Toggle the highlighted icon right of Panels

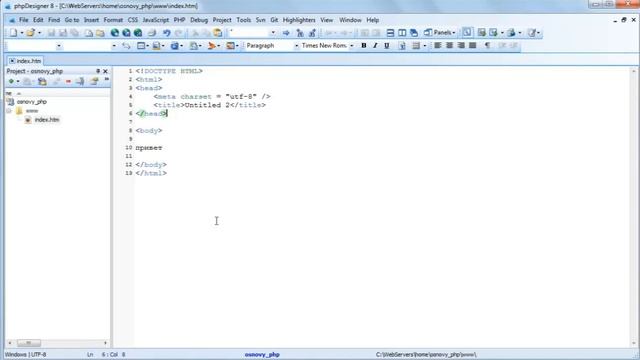pyautogui.click(x=467, y=33)
